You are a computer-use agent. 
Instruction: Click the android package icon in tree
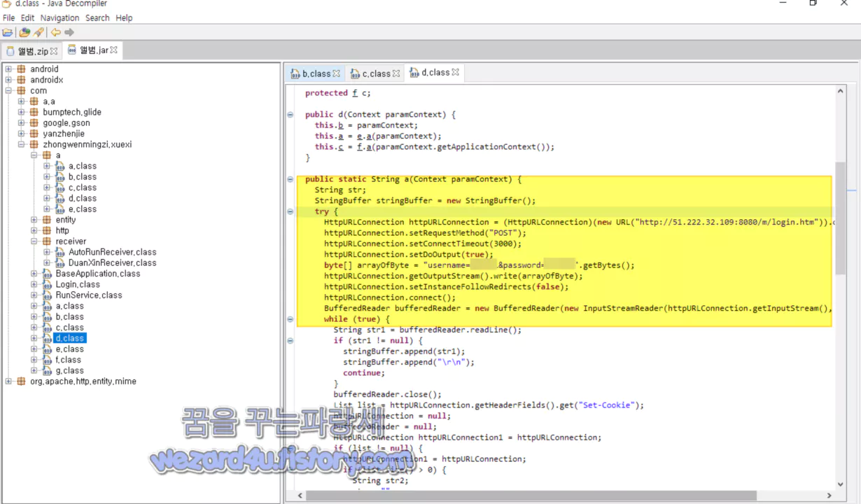coord(22,69)
